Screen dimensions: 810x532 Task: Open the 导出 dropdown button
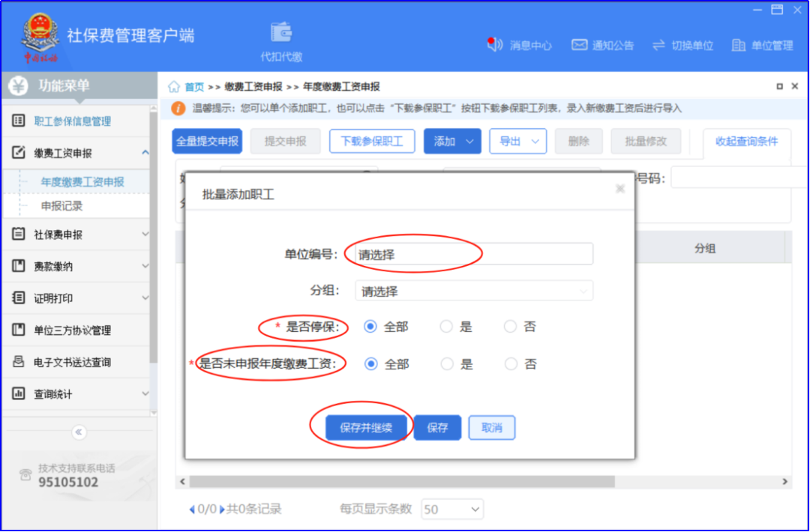point(518,142)
